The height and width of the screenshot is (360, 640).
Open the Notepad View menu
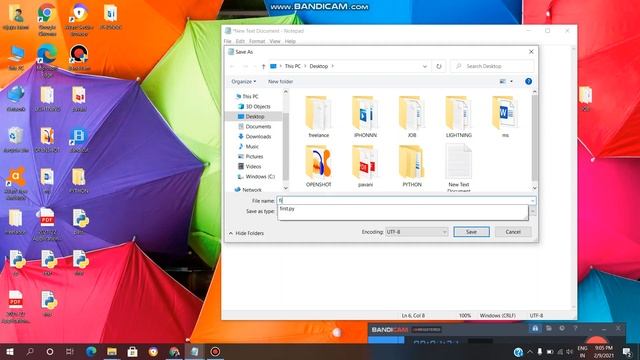tap(275, 41)
